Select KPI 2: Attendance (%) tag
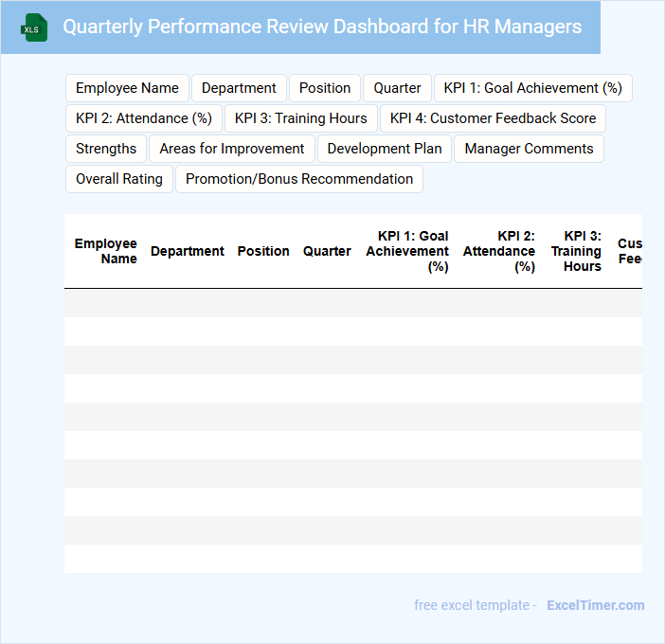Image resolution: width=665 pixels, height=644 pixels. [x=144, y=118]
